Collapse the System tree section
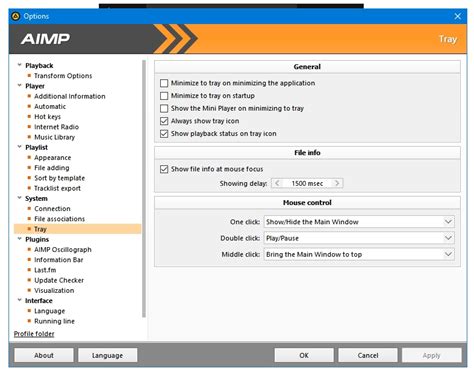The image size is (474, 374). point(19,198)
